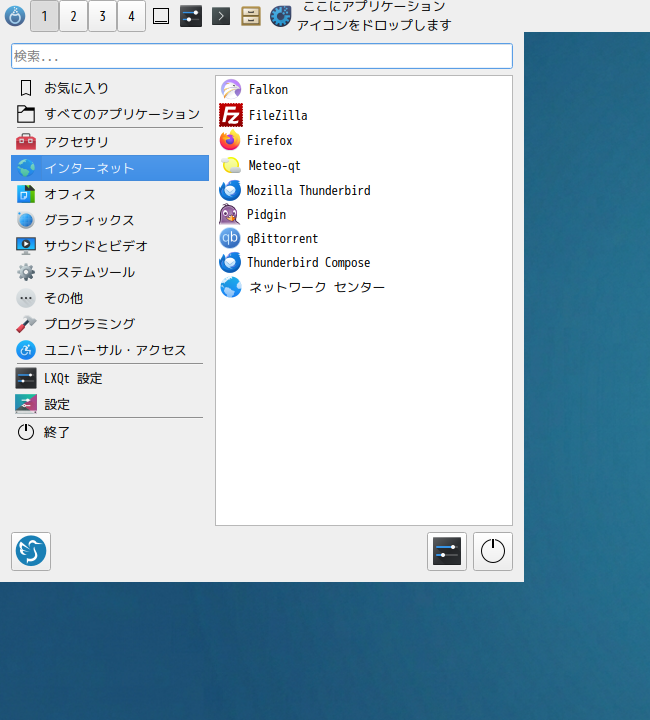
Task: Select the 終了 leave entry
Action: (110, 432)
